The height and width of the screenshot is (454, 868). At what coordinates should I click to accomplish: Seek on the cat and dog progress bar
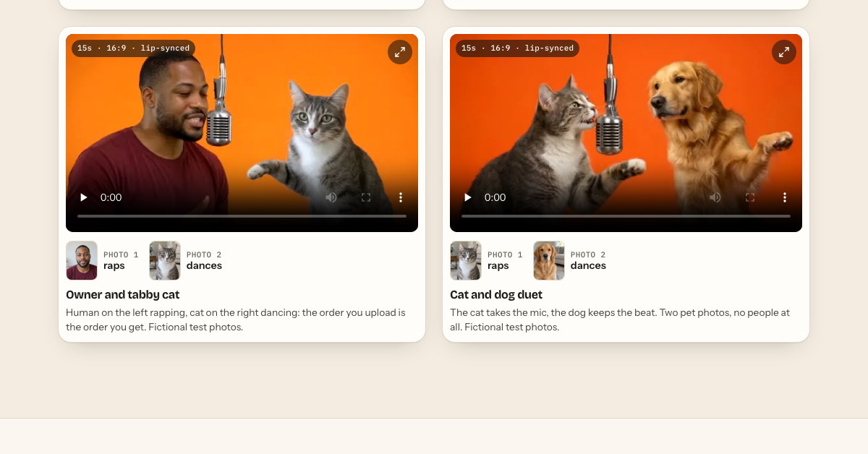click(626, 216)
